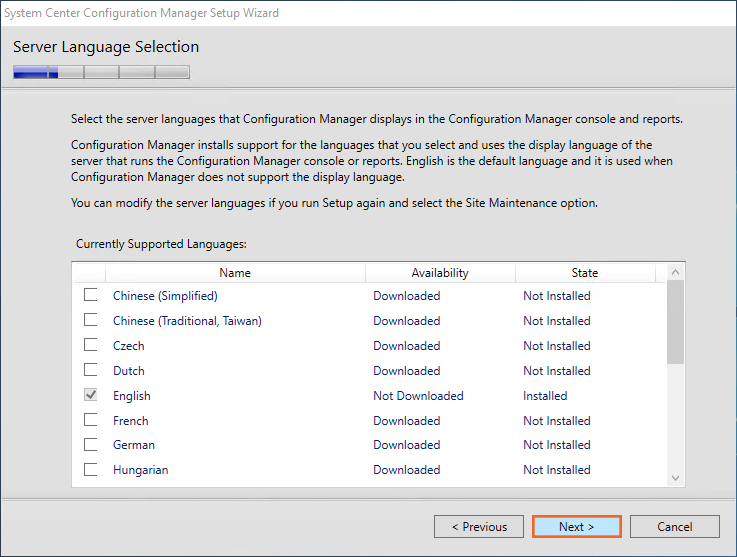Enable the Chinese (Traditional, Taiwan) checkbox
Image resolution: width=737 pixels, height=557 pixels.
pyautogui.click(x=91, y=320)
